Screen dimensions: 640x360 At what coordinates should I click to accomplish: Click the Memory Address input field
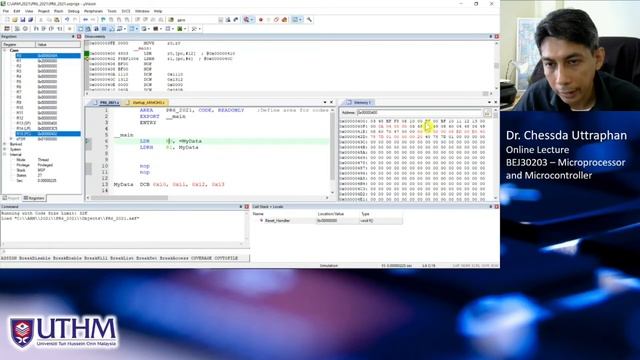tap(420, 112)
